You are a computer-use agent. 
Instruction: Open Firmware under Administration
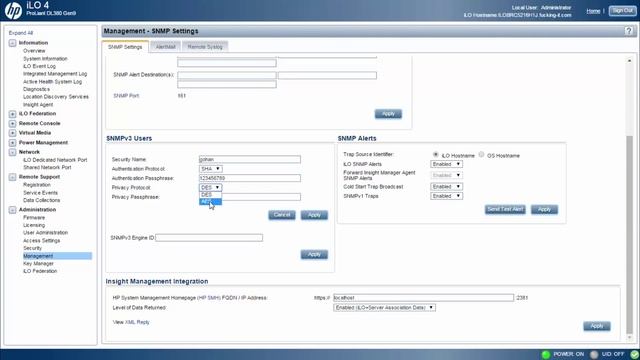pos(34,218)
